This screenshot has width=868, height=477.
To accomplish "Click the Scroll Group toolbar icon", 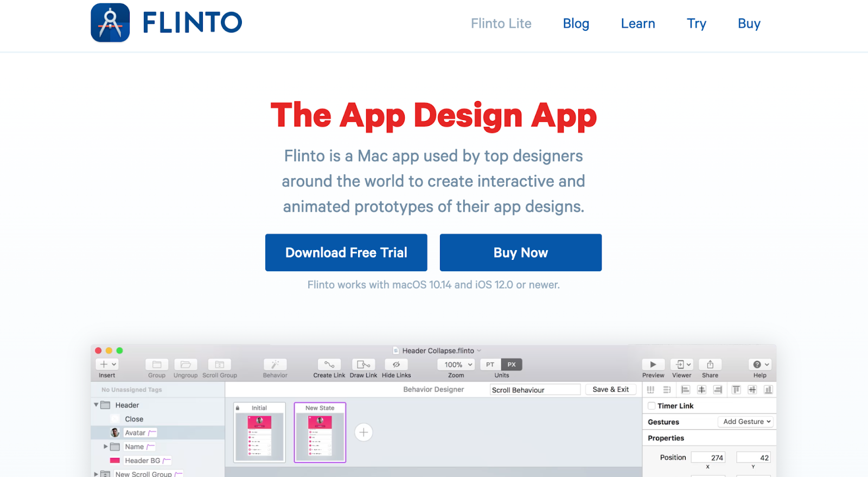I will pos(220,364).
